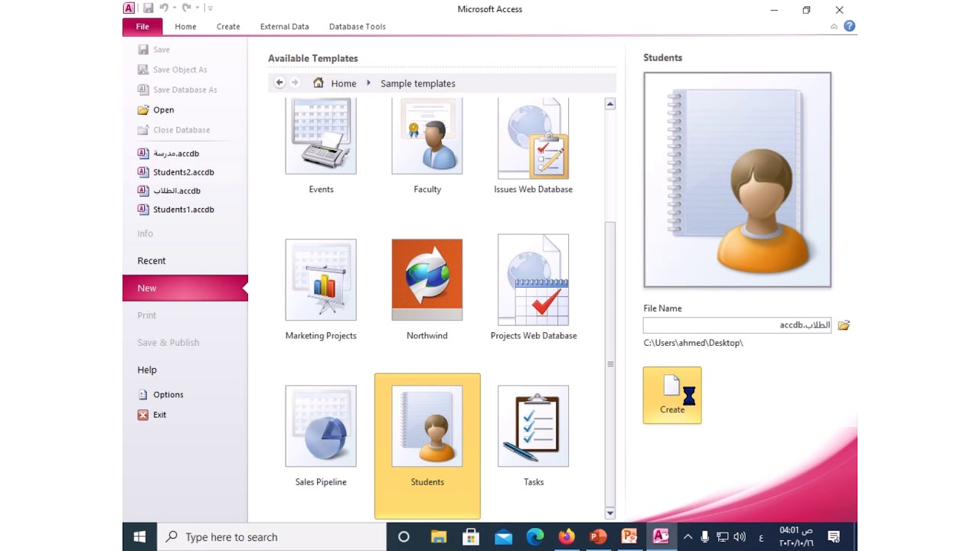Select Print in the backstage menu
The width and height of the screenshot is (980, 551).
[147, 315]
